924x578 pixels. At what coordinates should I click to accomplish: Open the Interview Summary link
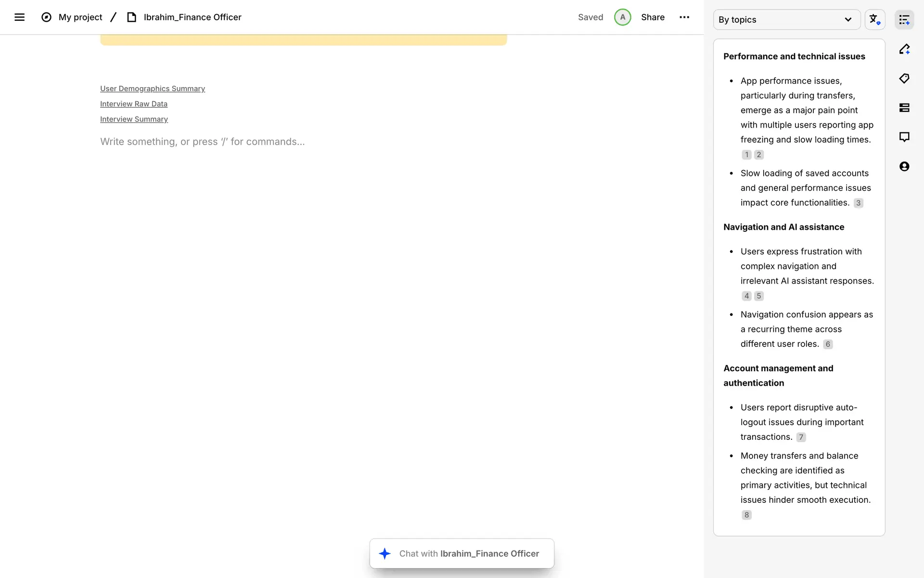pos(134,119)
